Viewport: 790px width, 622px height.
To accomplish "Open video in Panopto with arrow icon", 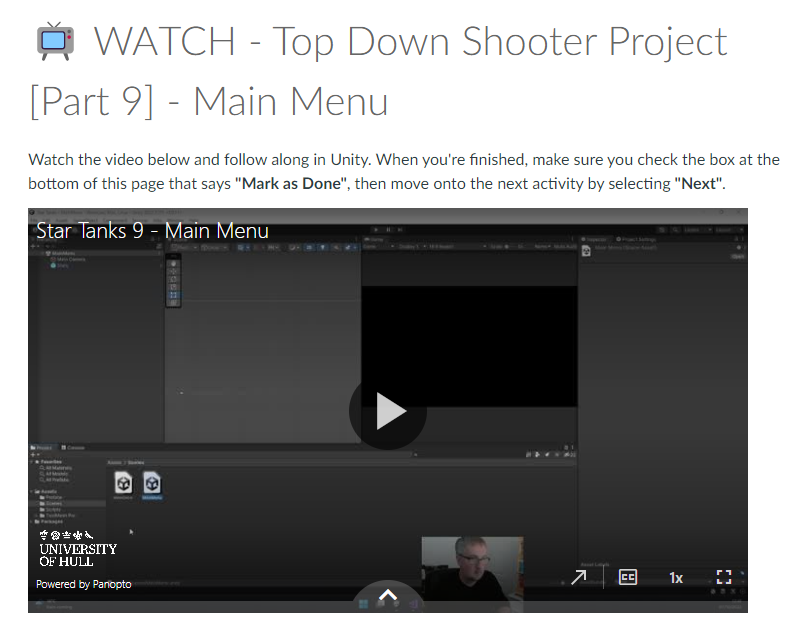I will (x=578, y=577).
